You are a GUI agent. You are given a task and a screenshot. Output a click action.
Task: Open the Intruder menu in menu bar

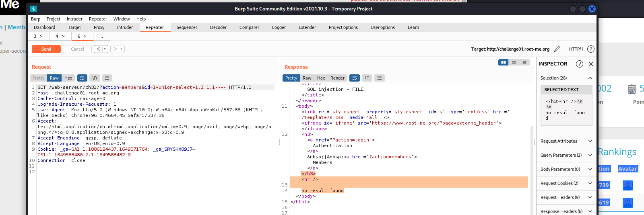point(74,19)
